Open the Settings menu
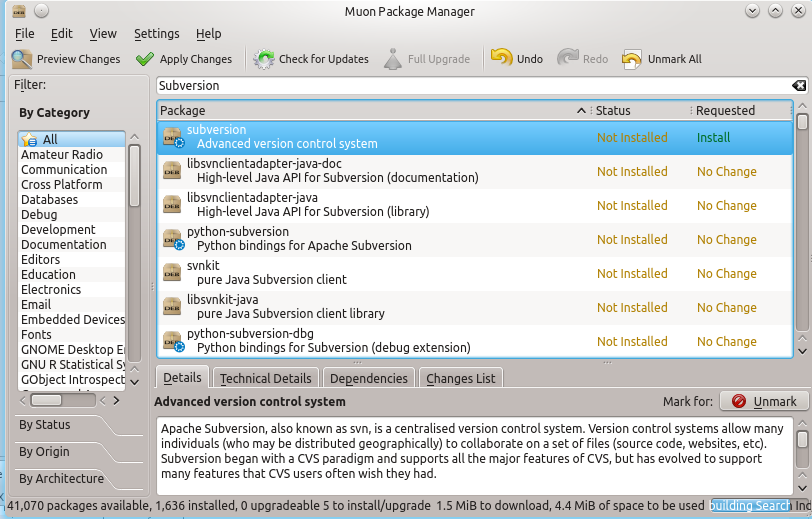 (x=156, y=34)
